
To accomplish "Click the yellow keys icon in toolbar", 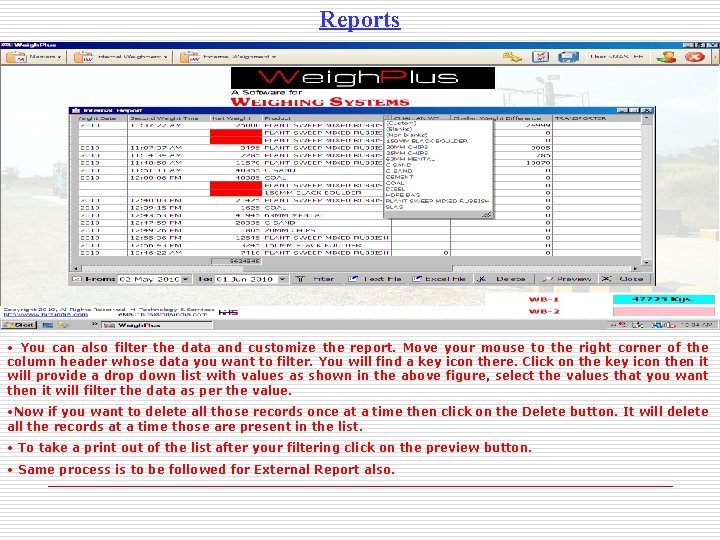I will (512, 57).
